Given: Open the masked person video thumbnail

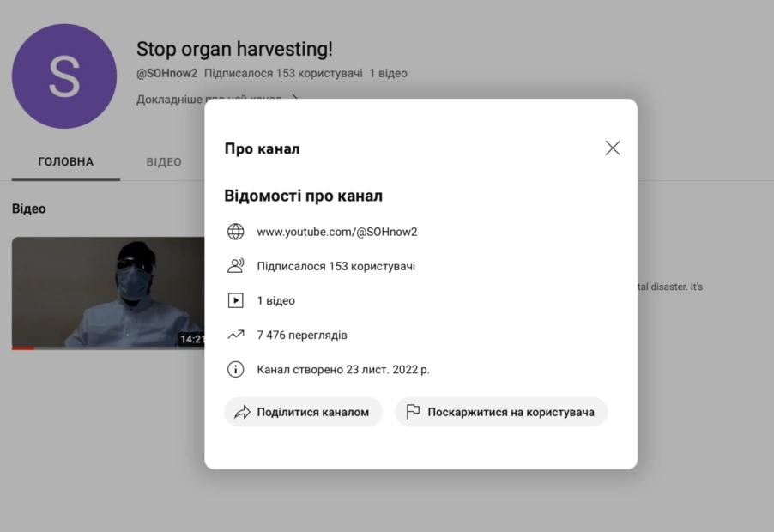Looking at the screenshot, I should (x=108, y=292).
